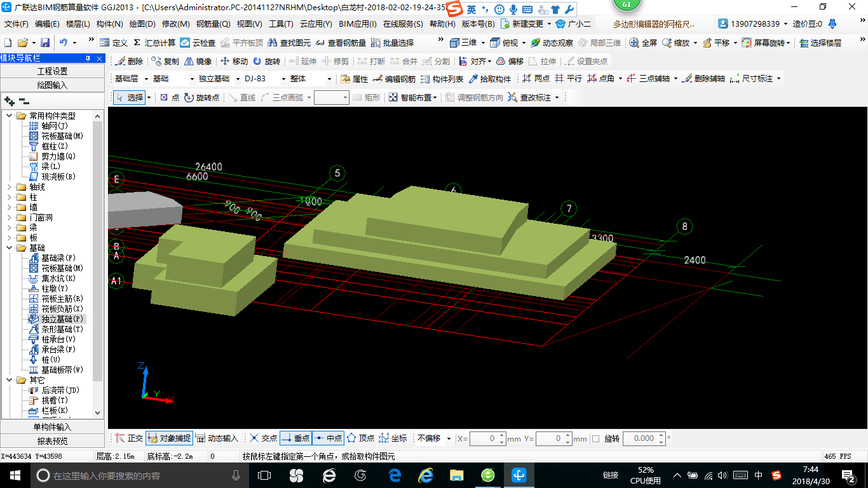Image resolution: width=868 pixels, height=488 pixels.
Task: Click 编辑钢筋 edit rebar
Action: click(x=394, y=79)
